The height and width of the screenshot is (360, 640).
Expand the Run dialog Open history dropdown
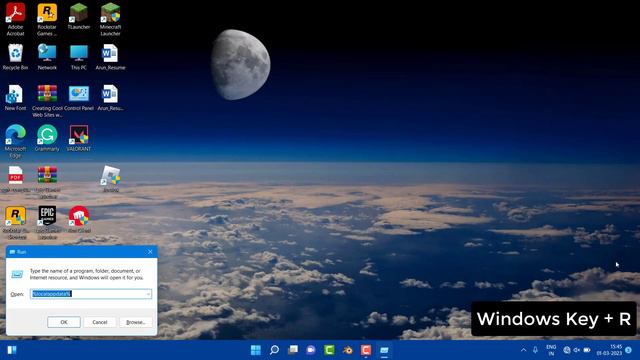(148, 293)
